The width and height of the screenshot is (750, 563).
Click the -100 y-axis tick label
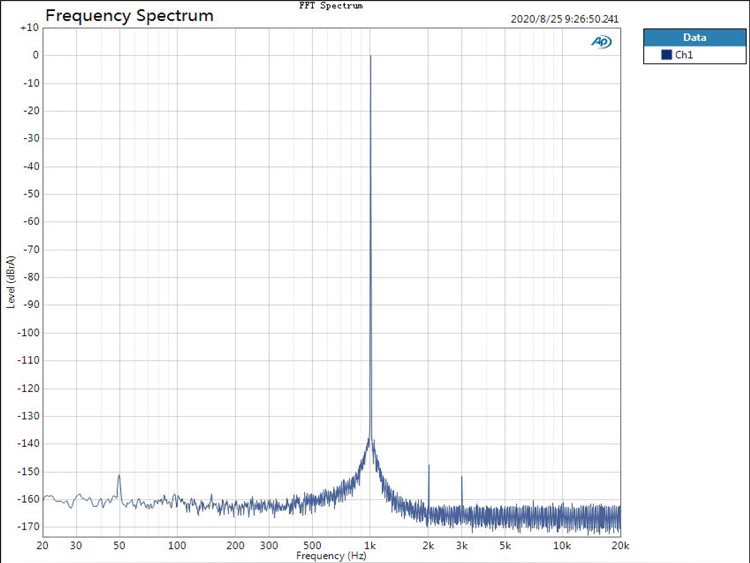coord(28,333)
